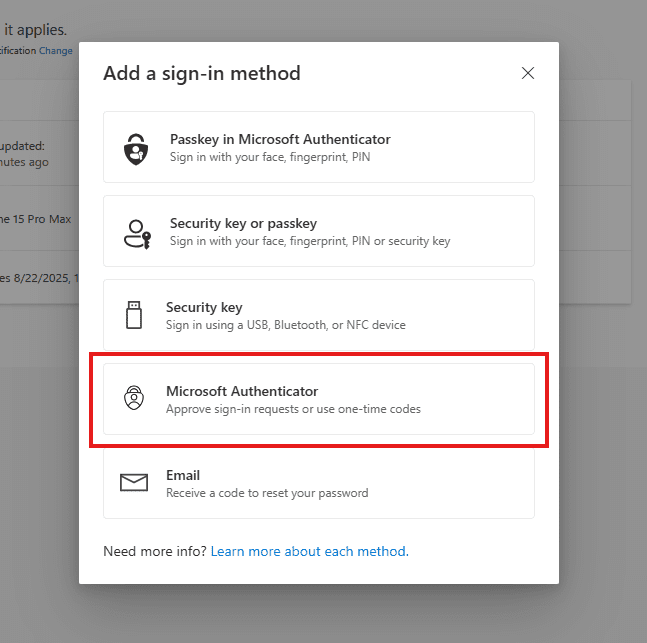Select the highlighted Microsoft Authenticator title
Screen dimensions: 647x643
[x=242, y=391]
